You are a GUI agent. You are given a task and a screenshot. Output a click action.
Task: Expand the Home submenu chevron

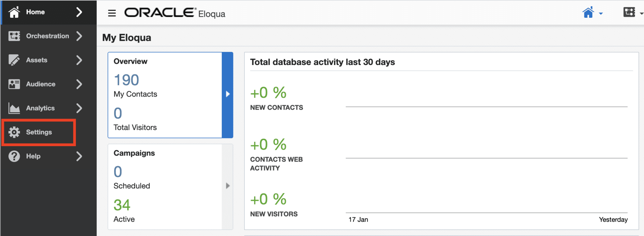click(79, 12)
